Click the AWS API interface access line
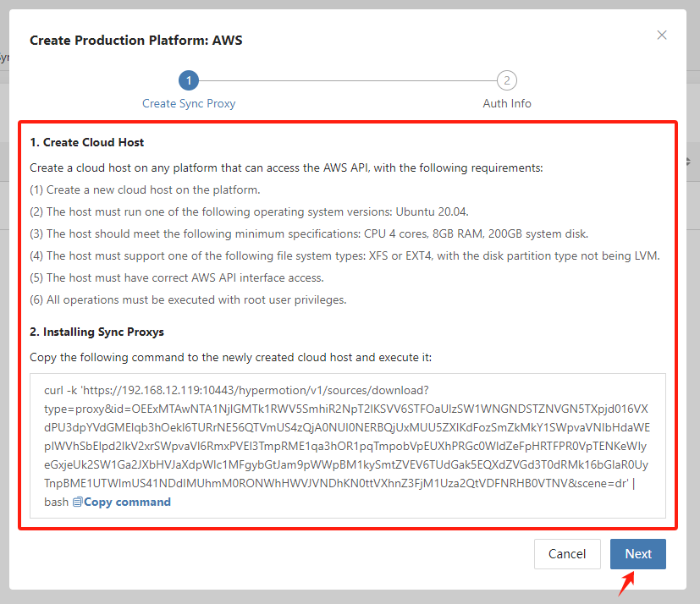700x604 pixels. (177, 277)
